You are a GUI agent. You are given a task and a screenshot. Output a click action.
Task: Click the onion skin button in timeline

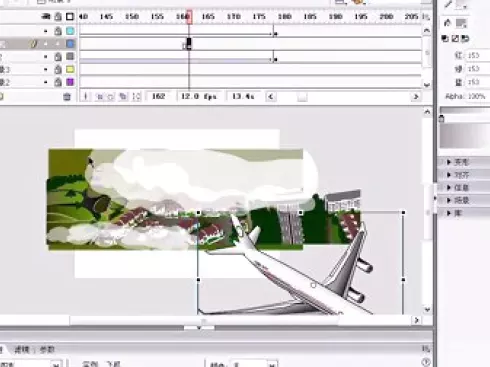pyautogui.click(x=99, y=97)
